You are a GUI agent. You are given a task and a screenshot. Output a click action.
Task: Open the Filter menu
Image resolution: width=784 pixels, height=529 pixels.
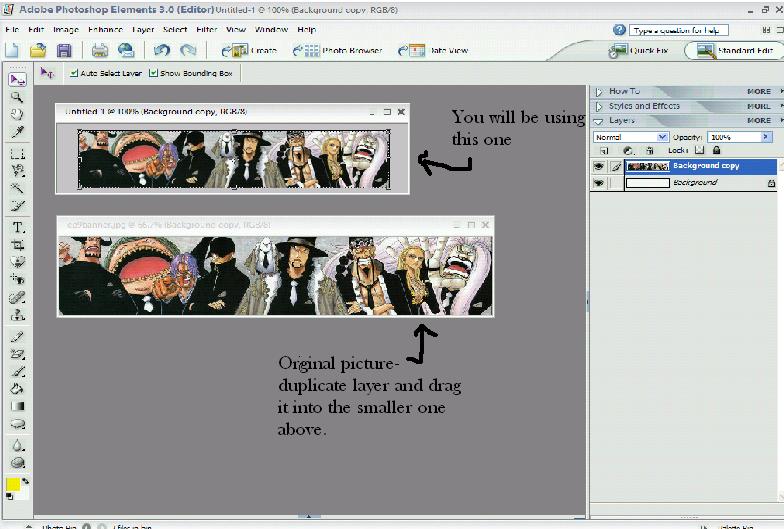(x=206, y=30)
